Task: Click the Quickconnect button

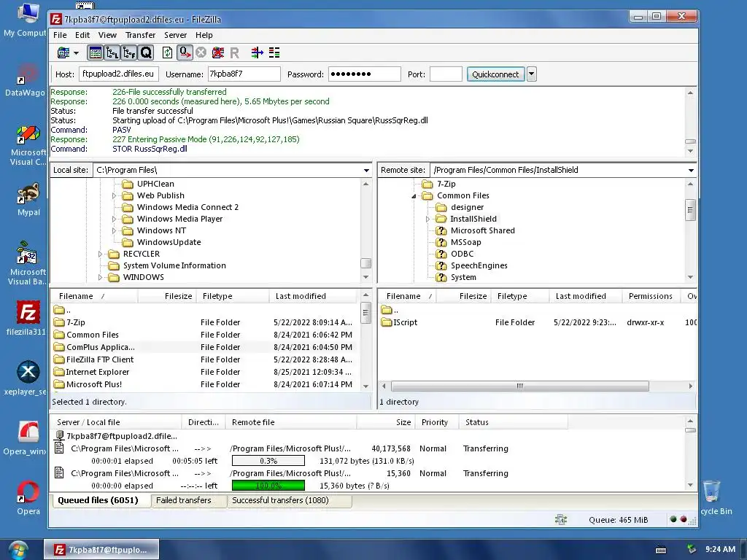Action: pos(495,74)
